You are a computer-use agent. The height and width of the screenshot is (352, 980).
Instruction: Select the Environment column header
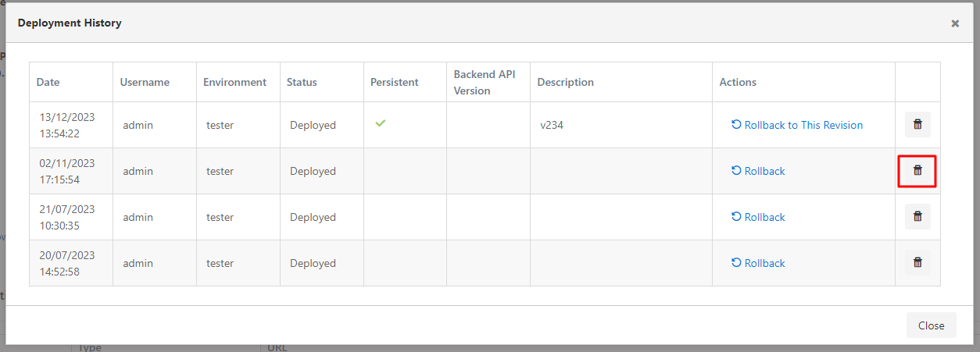point(234,82)
